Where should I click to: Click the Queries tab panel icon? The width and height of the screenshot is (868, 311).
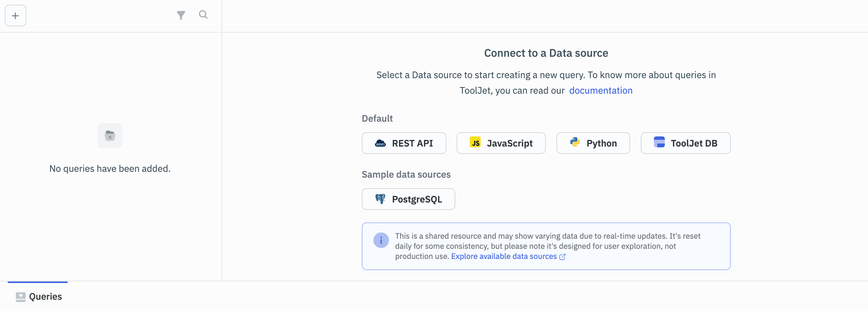coord(21,297)
